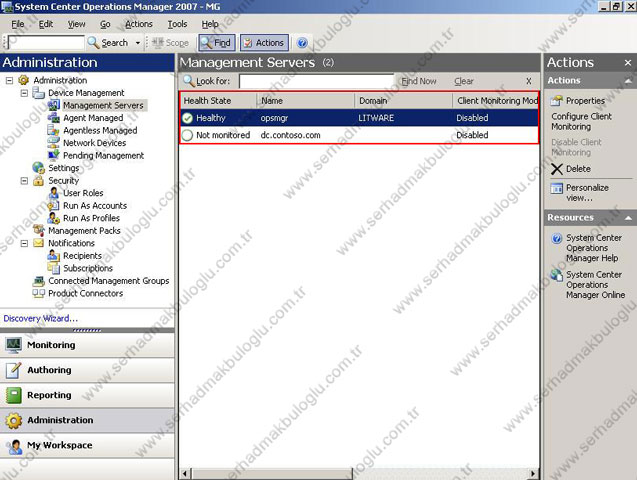Viewport: 637px width, 480px height.
Task: Click the Discovery Wizard link
Action: tap(40, 319)
